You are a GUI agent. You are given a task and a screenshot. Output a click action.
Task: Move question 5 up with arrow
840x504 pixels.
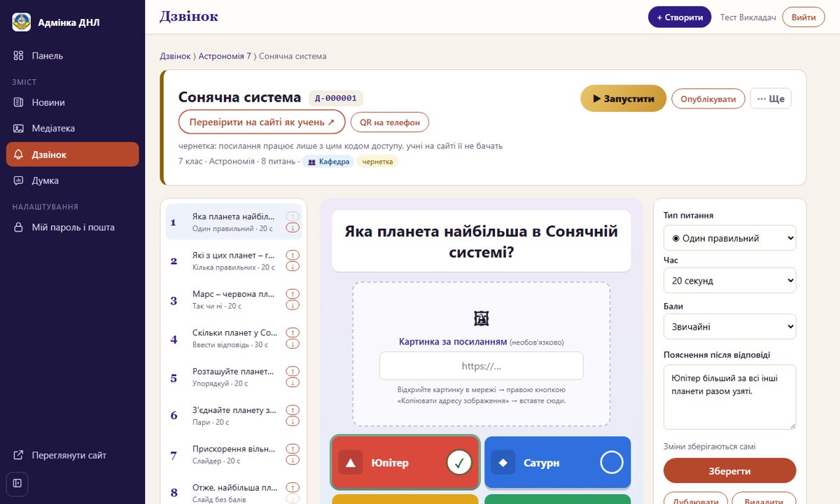pos(293,371)
